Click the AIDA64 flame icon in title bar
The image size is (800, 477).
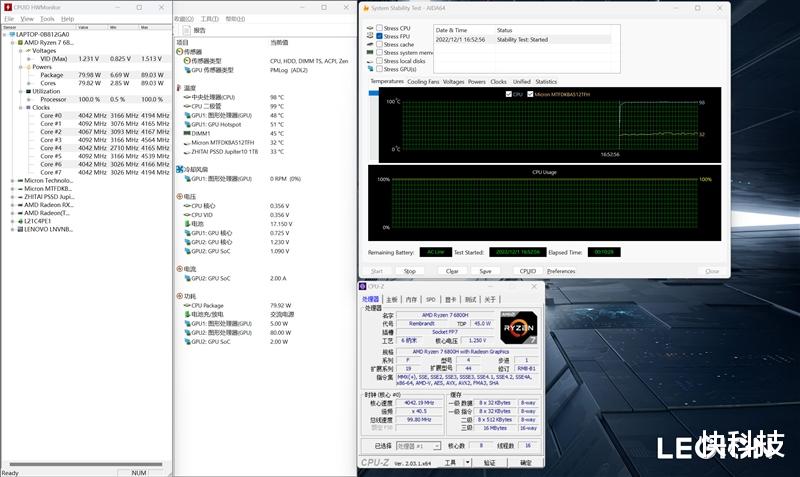click(365, 9)
